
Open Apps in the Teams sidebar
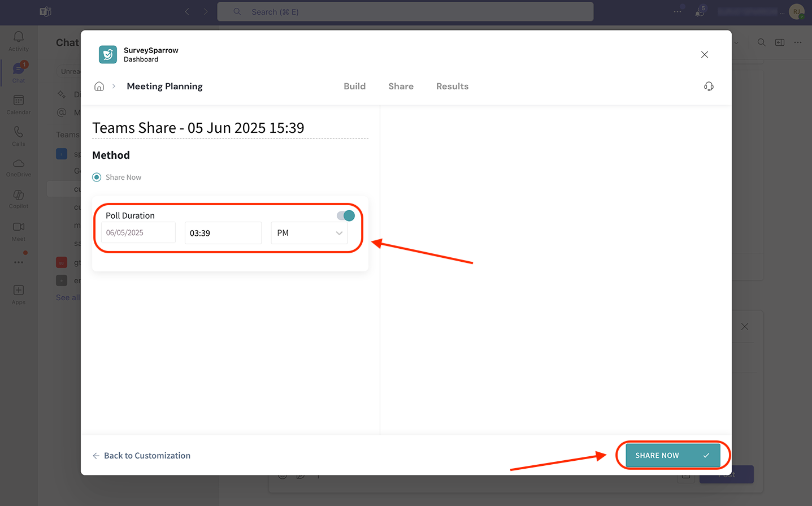pos(19,295)
